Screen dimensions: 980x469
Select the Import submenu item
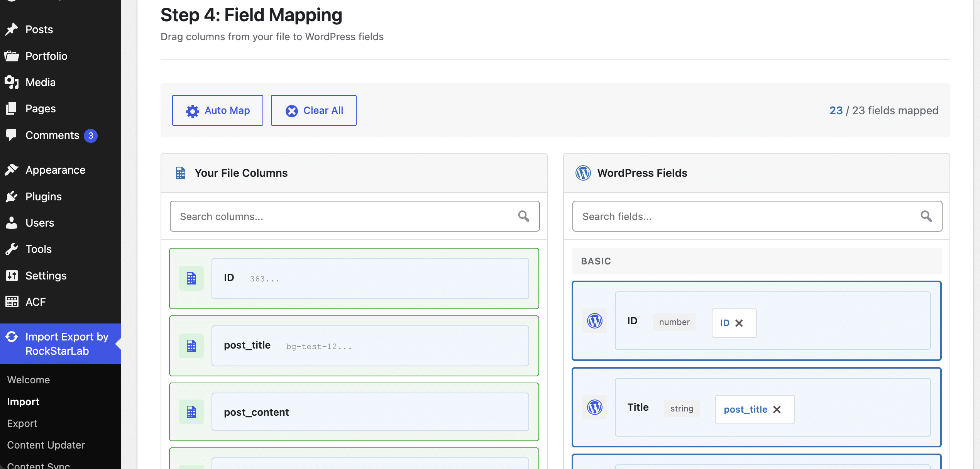[x=23, y=402]
